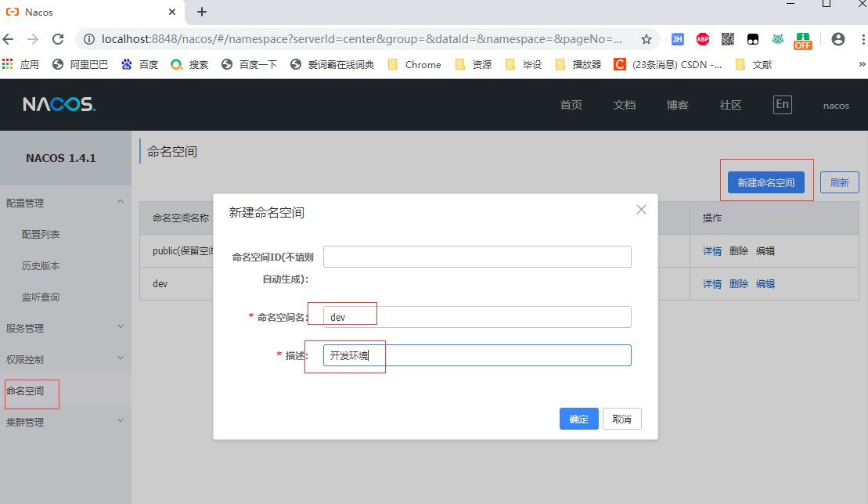Open the Chrome profile avatar

coord(838,39)
